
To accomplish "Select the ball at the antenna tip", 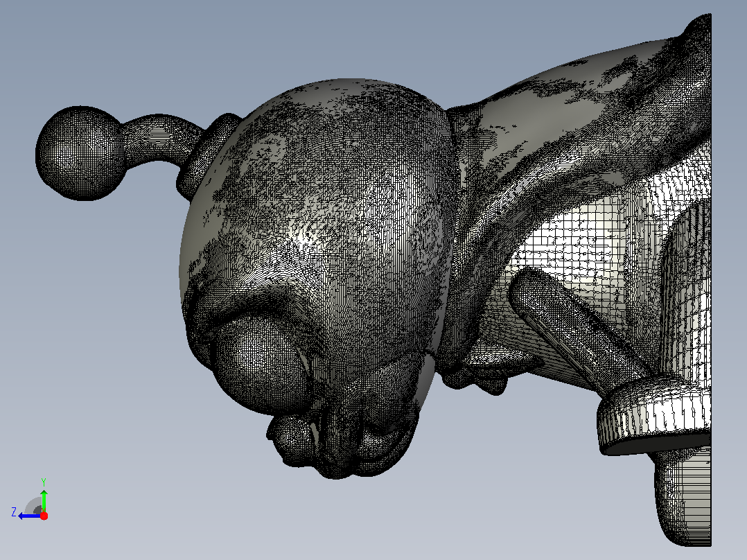I will point(80,153).
